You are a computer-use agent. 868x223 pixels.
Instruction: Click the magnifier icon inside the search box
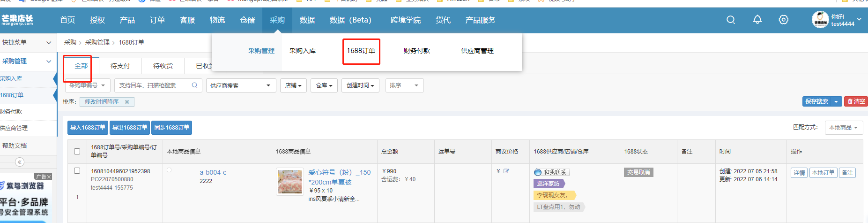(194, 85)
